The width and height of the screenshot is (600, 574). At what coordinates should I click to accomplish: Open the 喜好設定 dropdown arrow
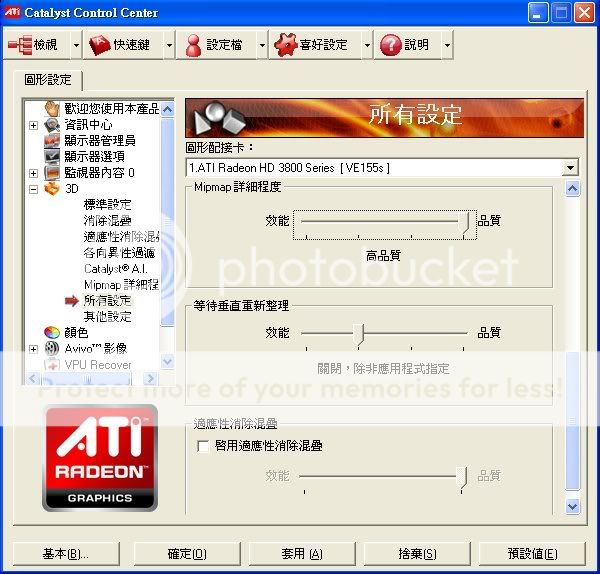tap(367, 45)
